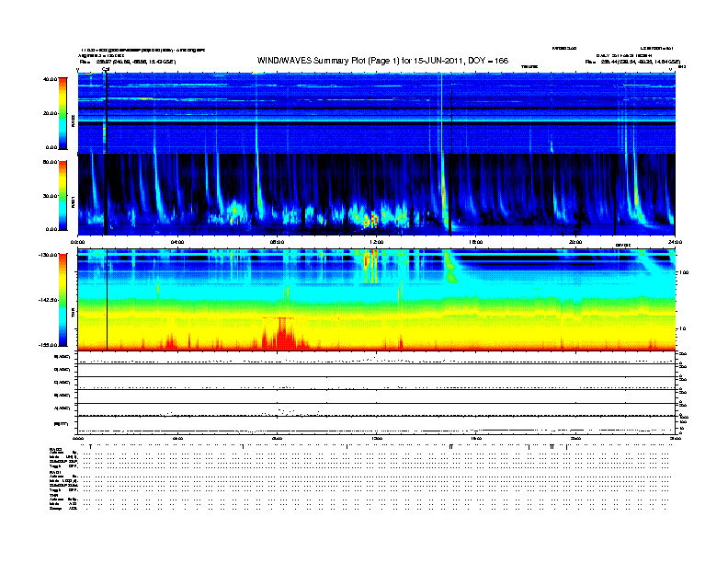The width and height of the screenshot is (728, 563).
Task: Click the -130.00 value on TNR scale
Action: pyautogui.click(x=48, y=254)
